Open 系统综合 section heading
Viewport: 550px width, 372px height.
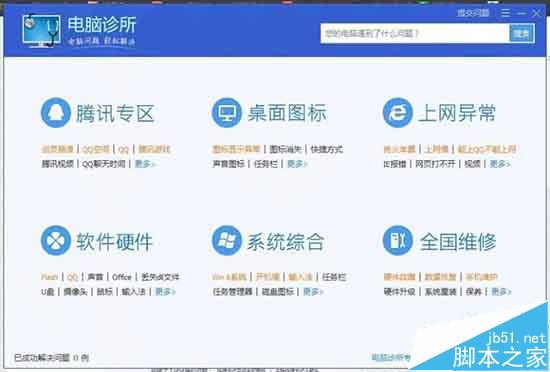(286, 242)
